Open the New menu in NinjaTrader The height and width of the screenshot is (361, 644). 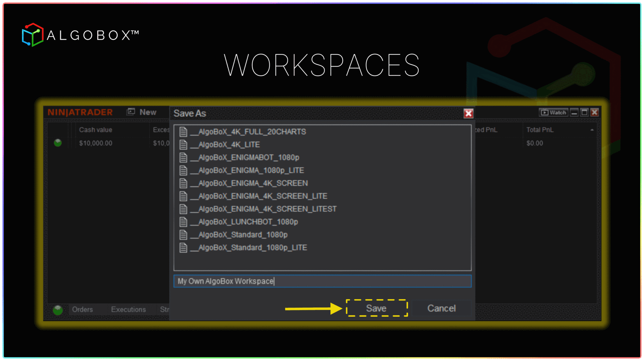click(x=142, y=112)
